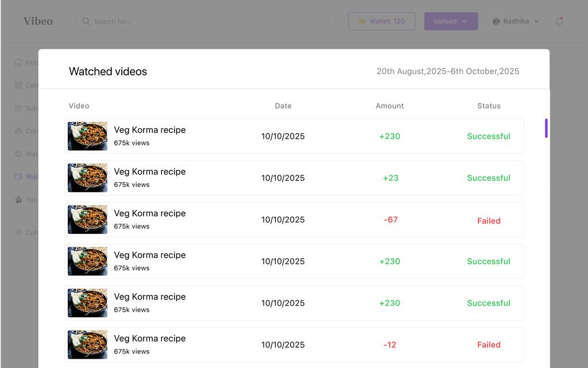Click the Status column header
This screenshot has height=368, width=588.
[x=489, y=106]
